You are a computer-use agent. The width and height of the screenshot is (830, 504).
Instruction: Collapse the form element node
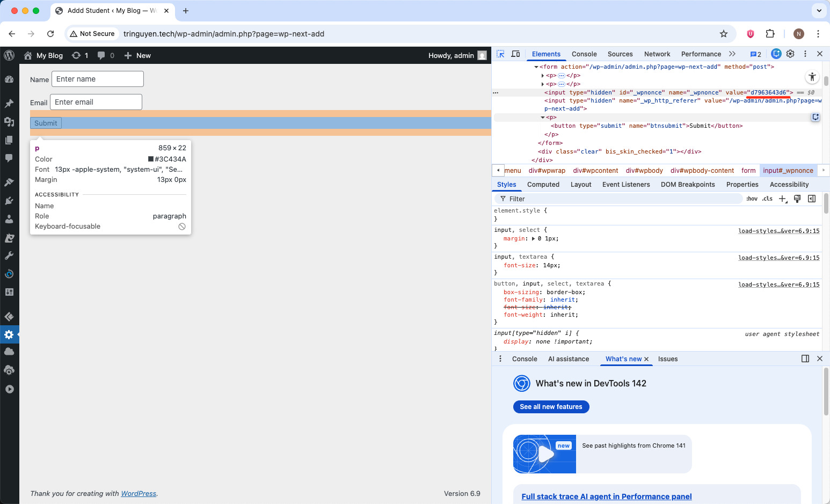coord(536,66)
